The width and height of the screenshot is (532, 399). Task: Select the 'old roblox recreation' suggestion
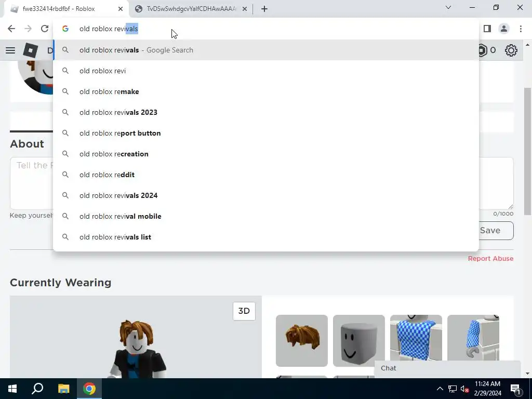(x=266, y=154)
